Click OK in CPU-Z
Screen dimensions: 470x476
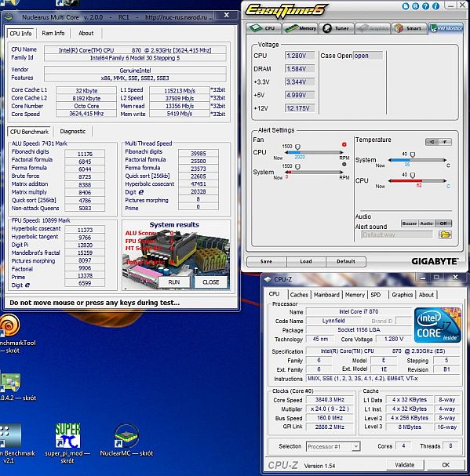pyautogui.click(x=446, y=465)
